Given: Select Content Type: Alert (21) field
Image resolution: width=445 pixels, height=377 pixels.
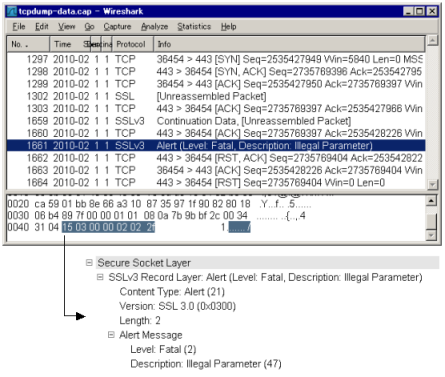Looking at the screenshot, I should (172, 292).
